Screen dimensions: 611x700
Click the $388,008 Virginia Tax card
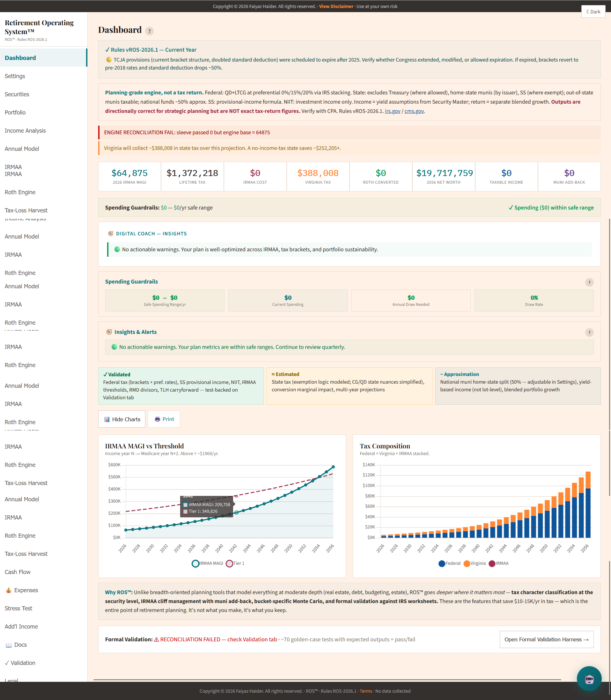point(318,176)
